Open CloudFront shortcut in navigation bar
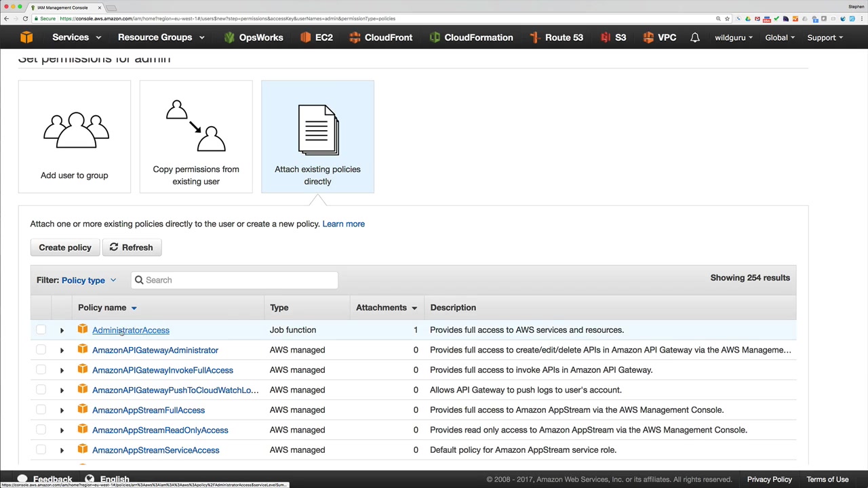The height and width of the screenshot is (488, 868). click(x=380, y=37)
